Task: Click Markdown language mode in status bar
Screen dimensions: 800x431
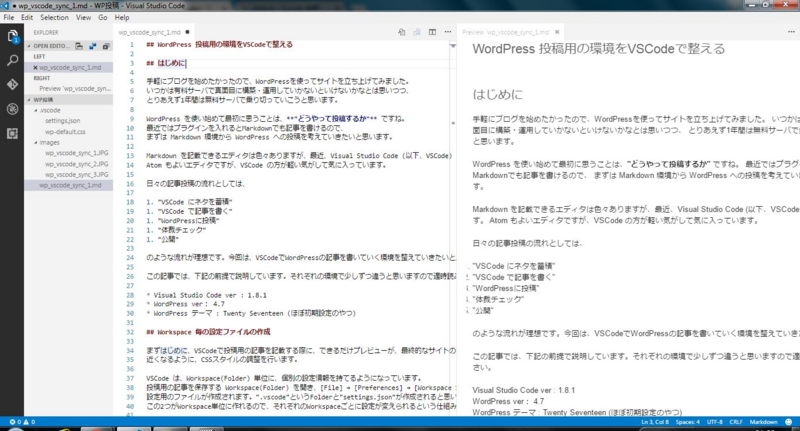Action: [x=763, y=422]
